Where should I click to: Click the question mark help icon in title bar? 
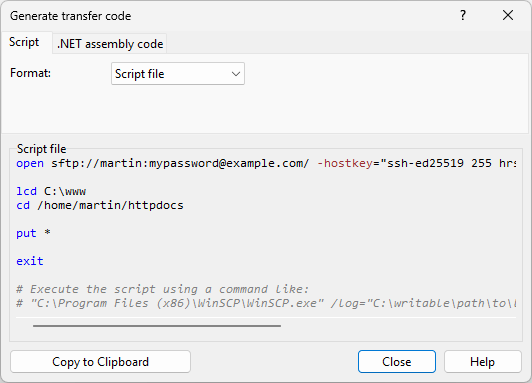[x=463, y=15]
